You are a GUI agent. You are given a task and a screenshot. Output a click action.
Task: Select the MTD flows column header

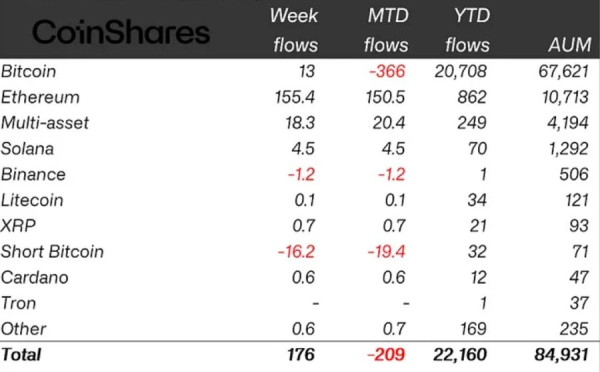coord(386,30)
